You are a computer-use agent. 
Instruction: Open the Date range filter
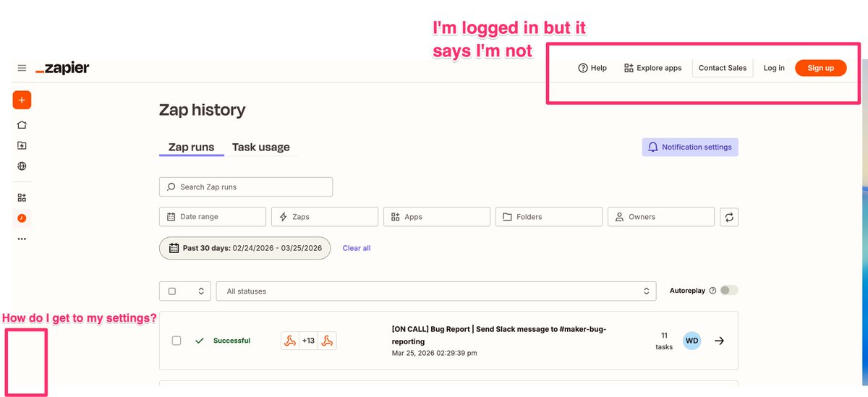[213, 217]
